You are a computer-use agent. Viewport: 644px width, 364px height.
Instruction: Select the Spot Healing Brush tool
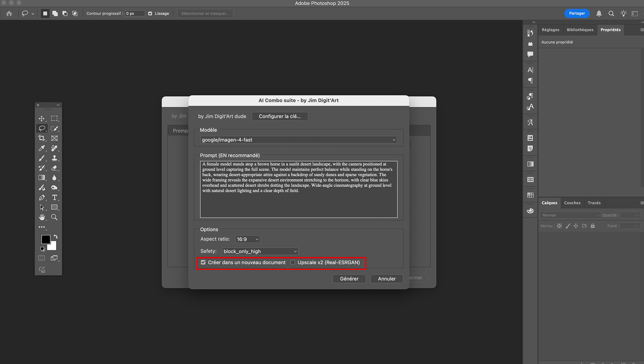tap(54, 148)
